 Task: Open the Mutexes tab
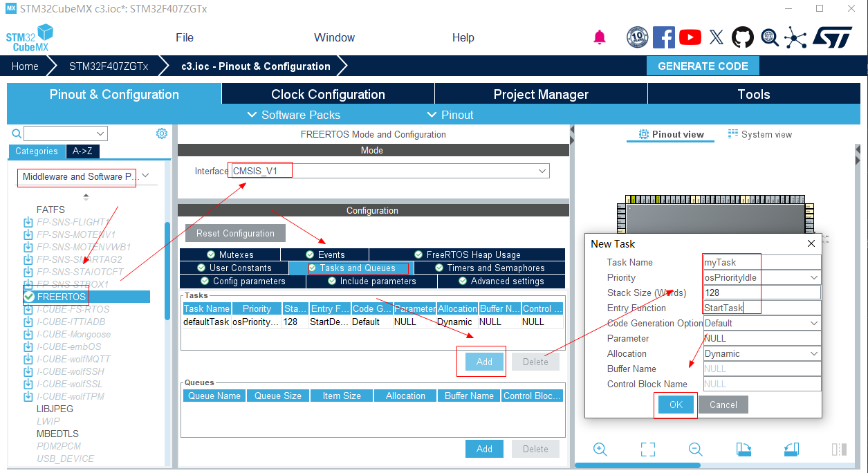230,254
